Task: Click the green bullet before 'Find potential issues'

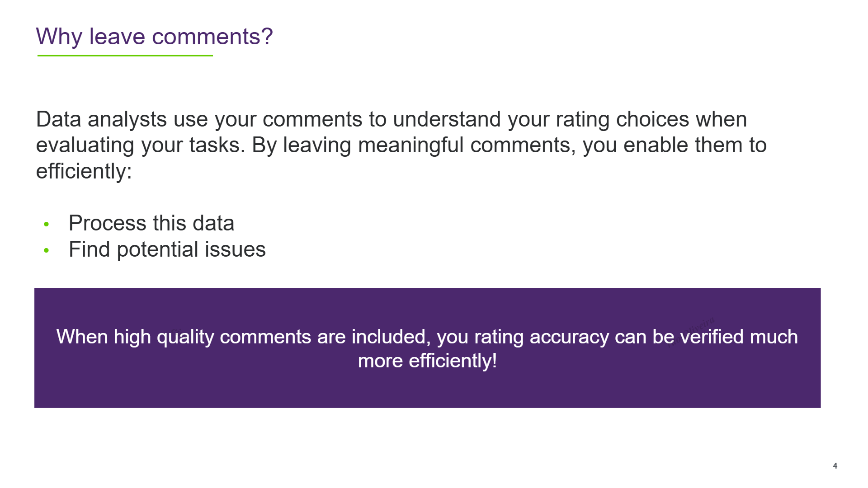Action: tap(46, 250)
